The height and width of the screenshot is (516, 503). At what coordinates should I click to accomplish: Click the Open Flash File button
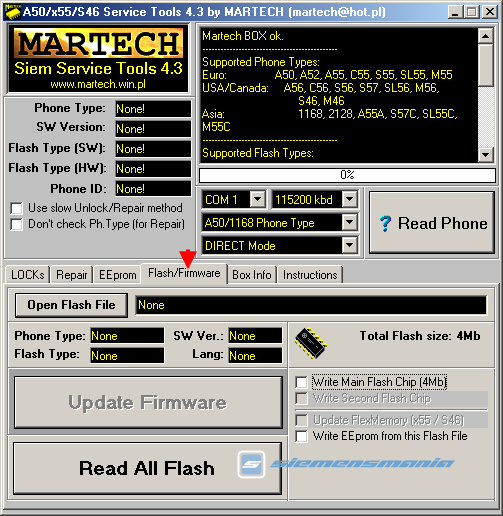pos(71,305)
